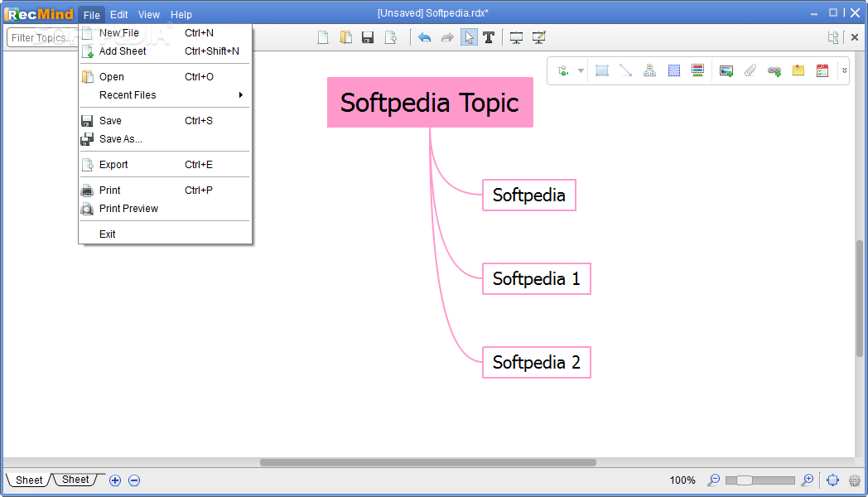Screen dimensions: 868x497
Task: Click the 100% zoom level text
Action: click(x=682, y=480)
